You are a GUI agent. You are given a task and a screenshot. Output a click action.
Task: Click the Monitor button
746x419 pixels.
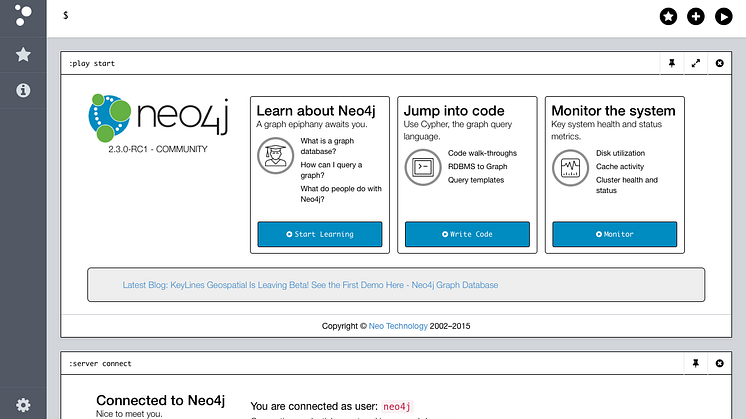[615, 234]
